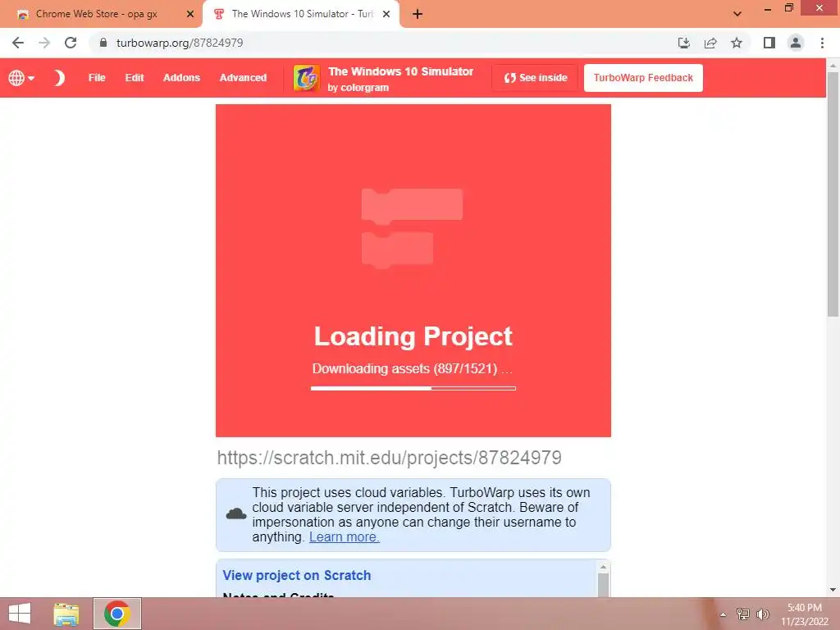Open File Explorer from taskbar
Image resolution: width=840 pixels, height=630 pixels.
coord(66,614)
